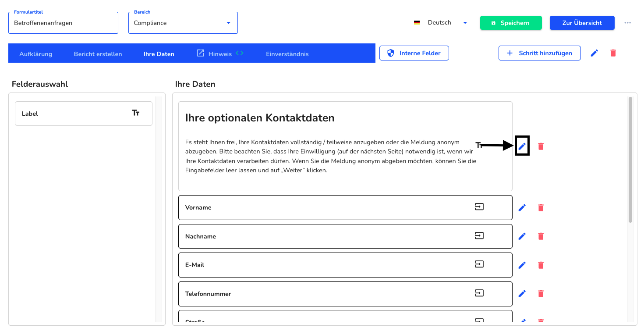Viewport: 644px width, 331px height.
Task: Click the input-type icon in Nachname row
Action: pyautogui.click(x=479, y=236)
